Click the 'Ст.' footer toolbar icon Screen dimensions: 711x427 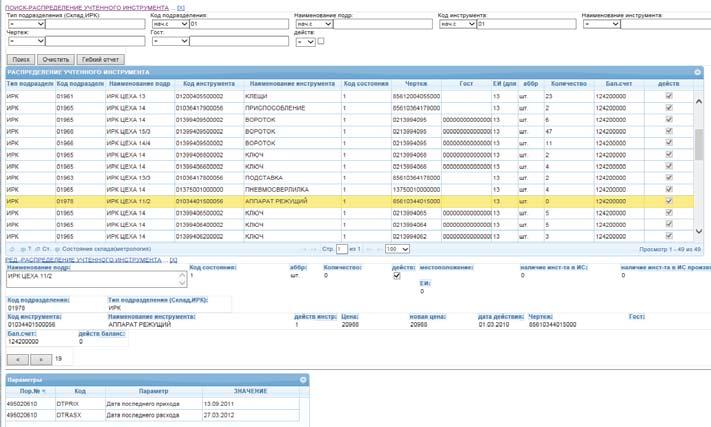coord(43,249)
